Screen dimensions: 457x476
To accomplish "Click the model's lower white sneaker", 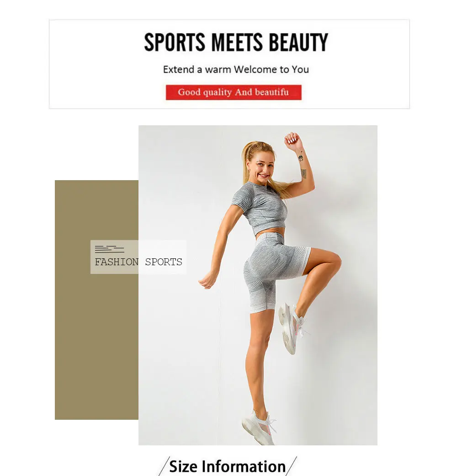I will [x=260, y=427].
